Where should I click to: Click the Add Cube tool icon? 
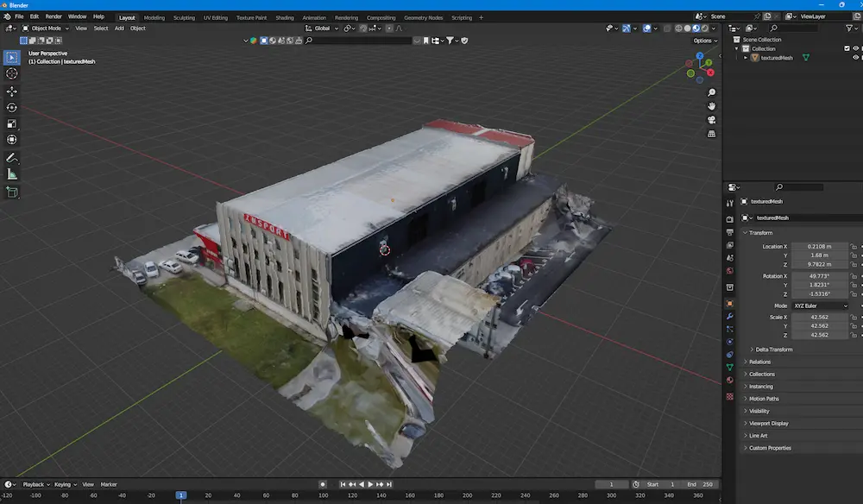[x=12, y=192]
